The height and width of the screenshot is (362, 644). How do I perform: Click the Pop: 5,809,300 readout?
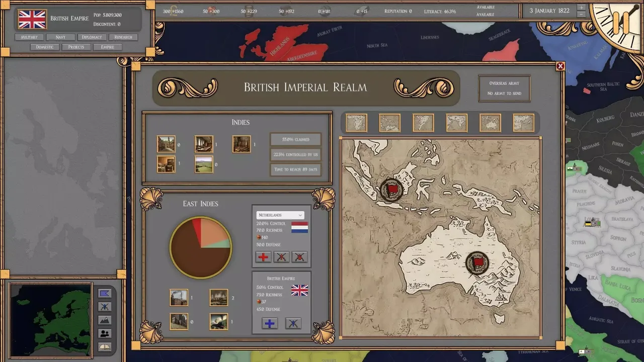coord(108,15)
